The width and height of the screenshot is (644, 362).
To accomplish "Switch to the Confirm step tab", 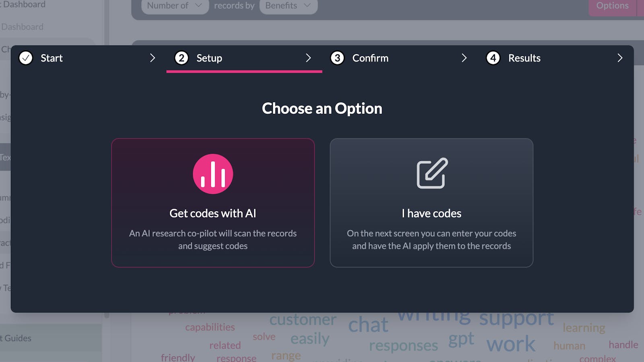I will click(x=370, y=58).
